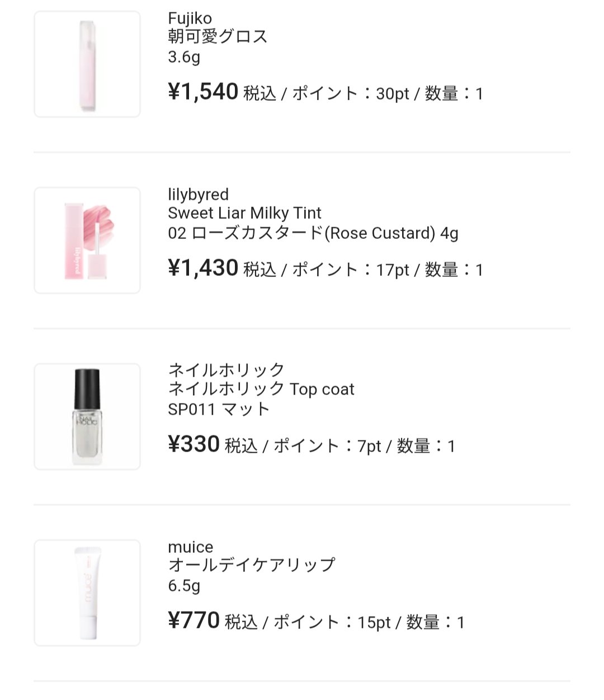The height and width of the screenshot is (700, 604).
Task: Open the ネイルホリック Top coat product title
Action: point(261,389)
